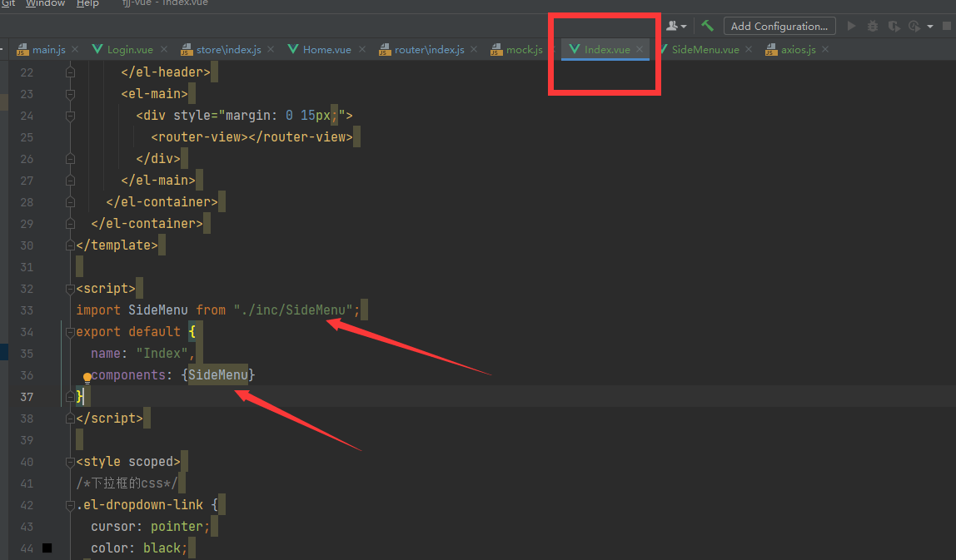Click the yellow lightbulb on line 36
956x560 pixels.
coord(87,378)
